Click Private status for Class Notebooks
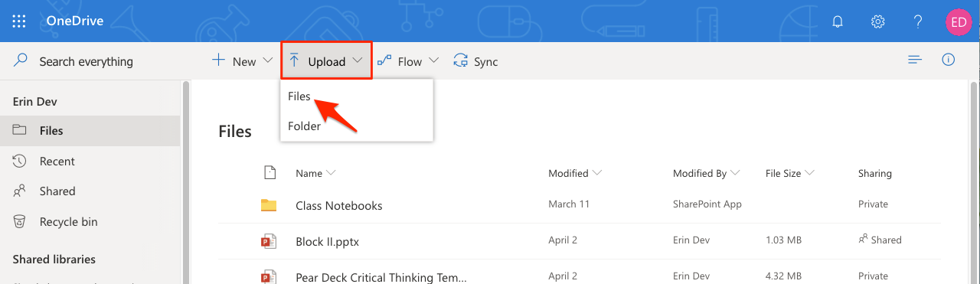980x284 pixels. click(874, 204)
